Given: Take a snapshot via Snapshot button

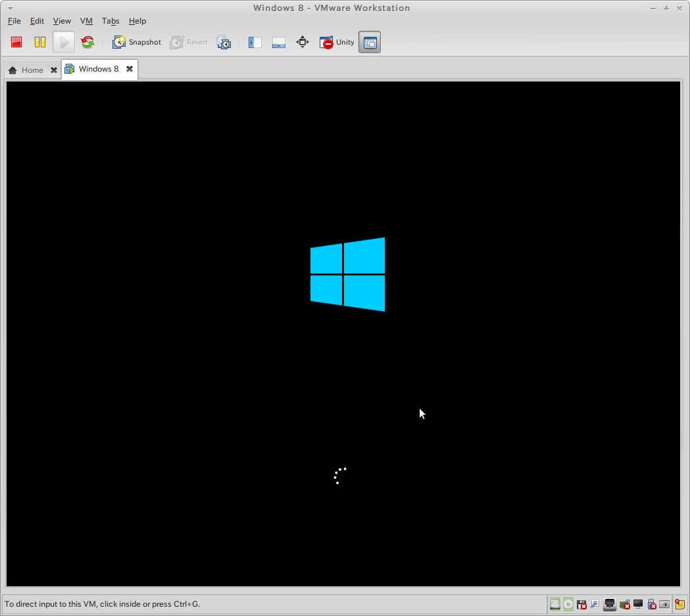Looking at the screenshot, I should point(137,42).
